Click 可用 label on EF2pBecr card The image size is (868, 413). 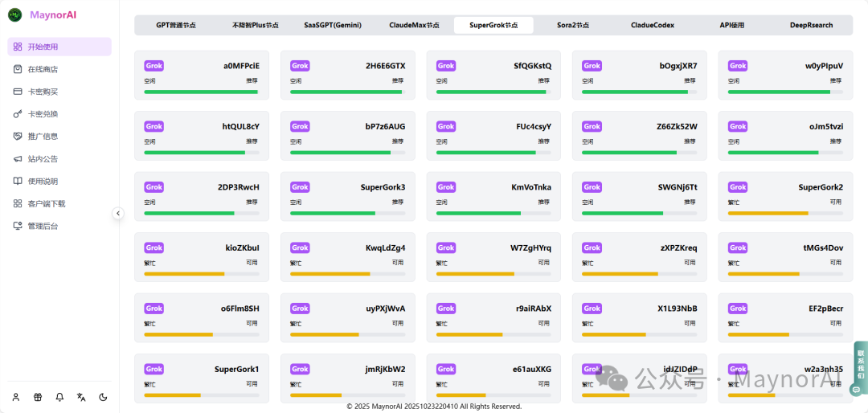(x=837, y=323)
